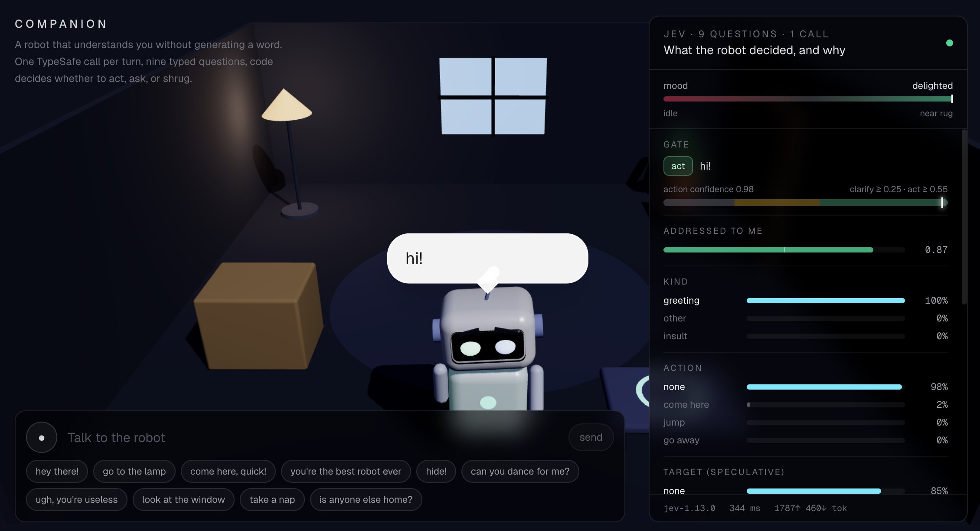Viewport: 980px width, 531px height.
Task: Select 'can you dance for me?'
Action: (x=520, y=471)
